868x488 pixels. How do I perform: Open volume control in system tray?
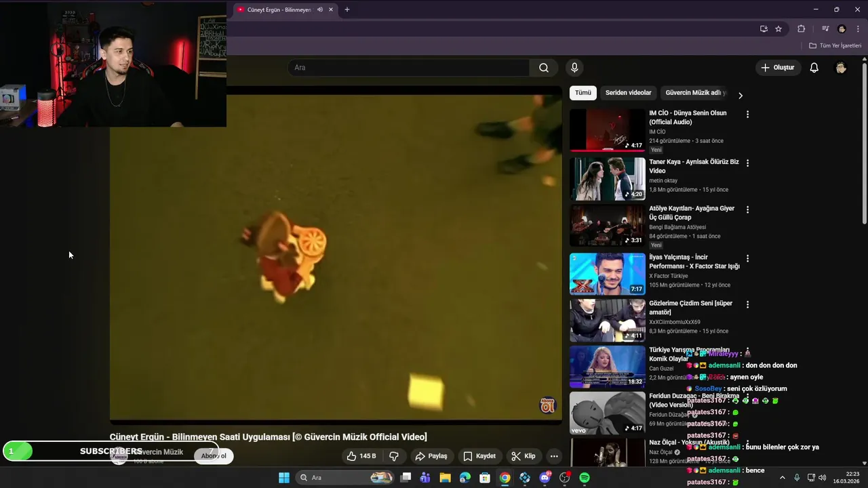[x=823, y=478]
